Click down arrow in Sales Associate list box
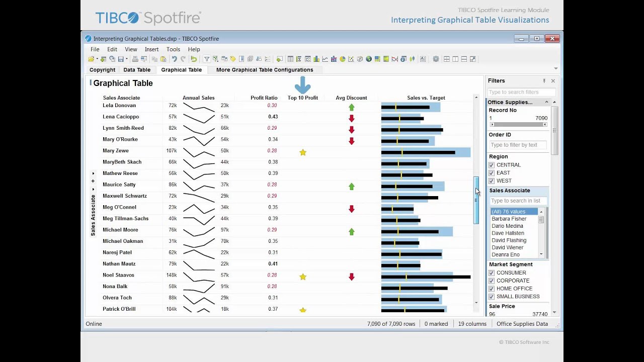This screenshot has width=644, height=362. click(541, 254)
